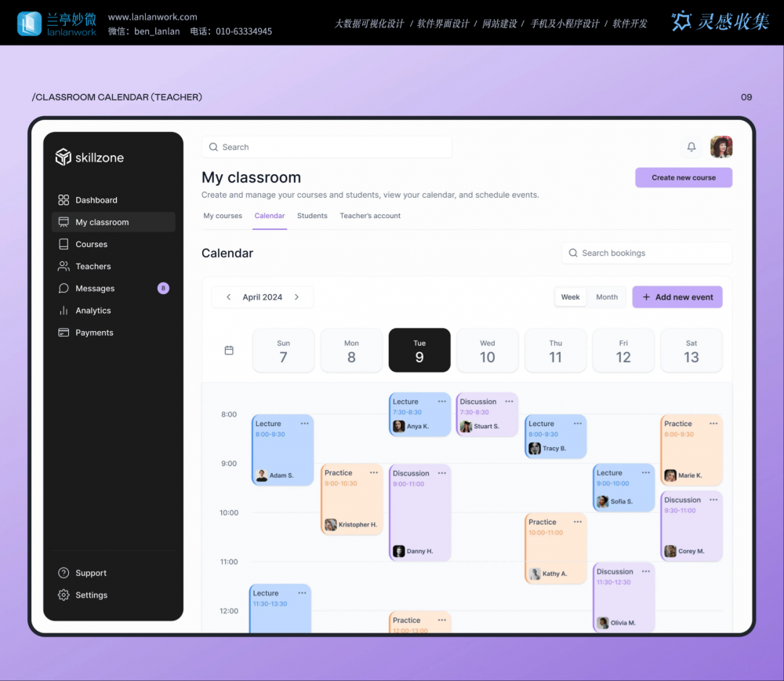This screenshot has width=784, height=681.
Task: Open options menu on Adam S. lecture
Action: tap(304, 424)
